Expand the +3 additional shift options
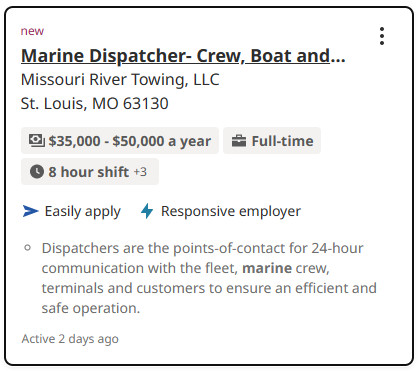The height and width of the screenshot is (371, 419). coord(140,172)
